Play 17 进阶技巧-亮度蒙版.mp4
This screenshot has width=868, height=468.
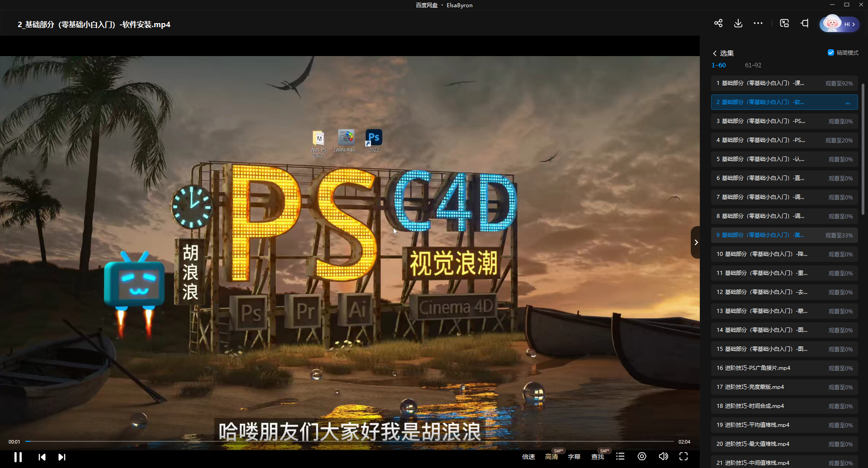pyautogui.click(x=784, y=387)
